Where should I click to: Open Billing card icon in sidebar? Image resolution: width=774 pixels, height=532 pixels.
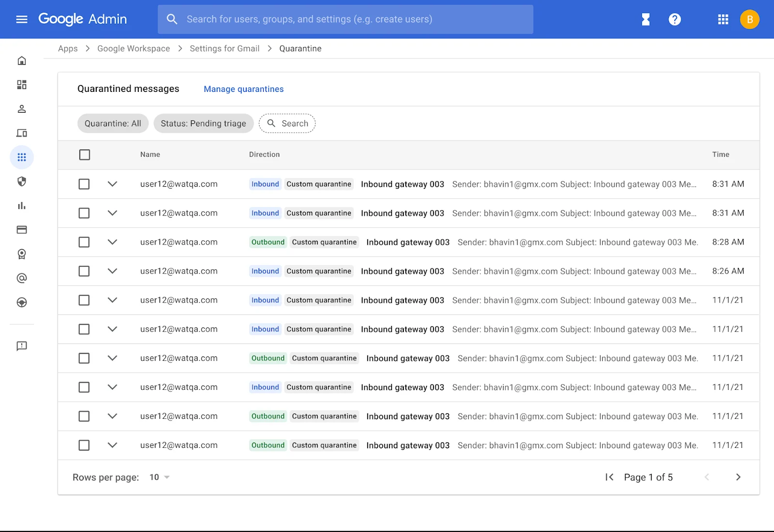pos(22,230)
